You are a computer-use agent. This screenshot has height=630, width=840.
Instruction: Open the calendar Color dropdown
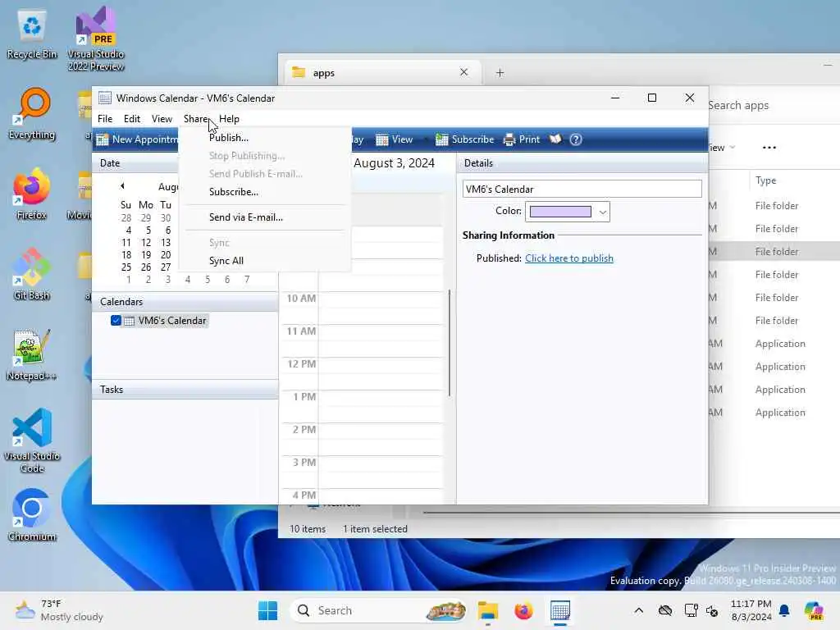coord(603,212)
